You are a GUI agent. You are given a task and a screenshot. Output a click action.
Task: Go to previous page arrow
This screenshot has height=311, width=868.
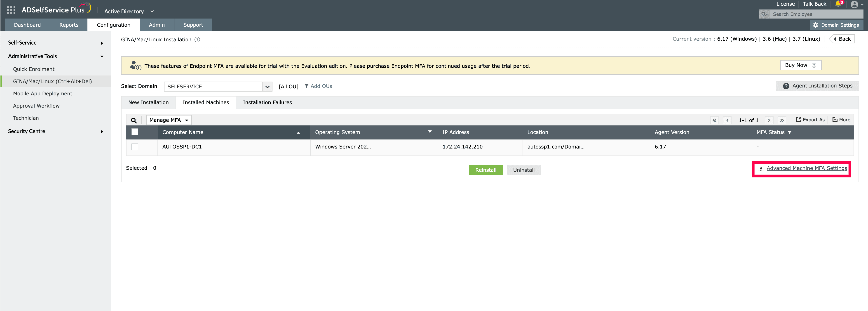(x=727, y=120)
